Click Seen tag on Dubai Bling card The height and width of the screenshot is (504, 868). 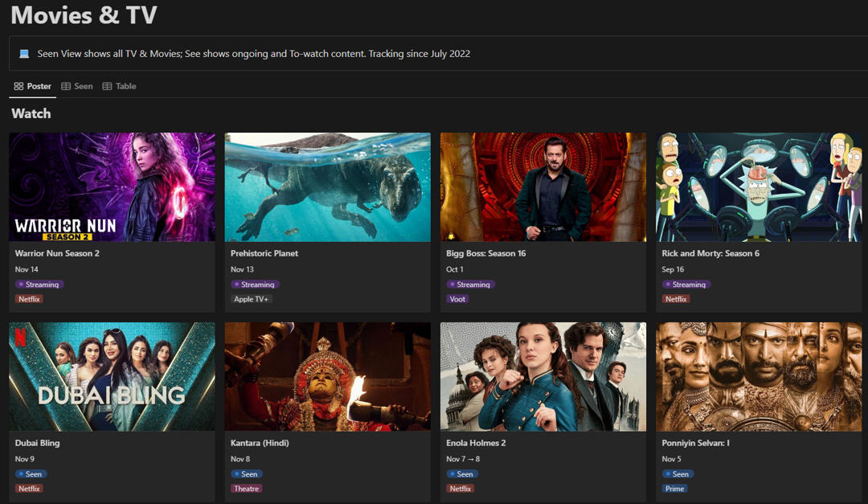pos(31,474)
